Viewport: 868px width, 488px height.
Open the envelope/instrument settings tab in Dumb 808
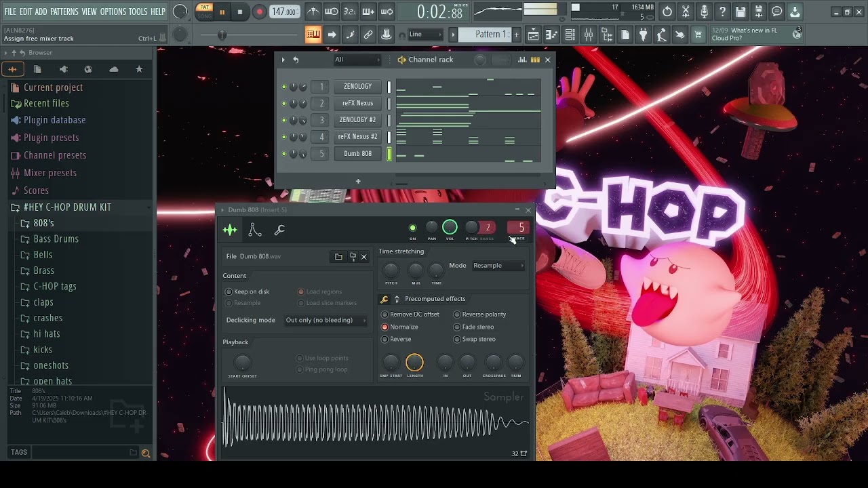[255, 230]
